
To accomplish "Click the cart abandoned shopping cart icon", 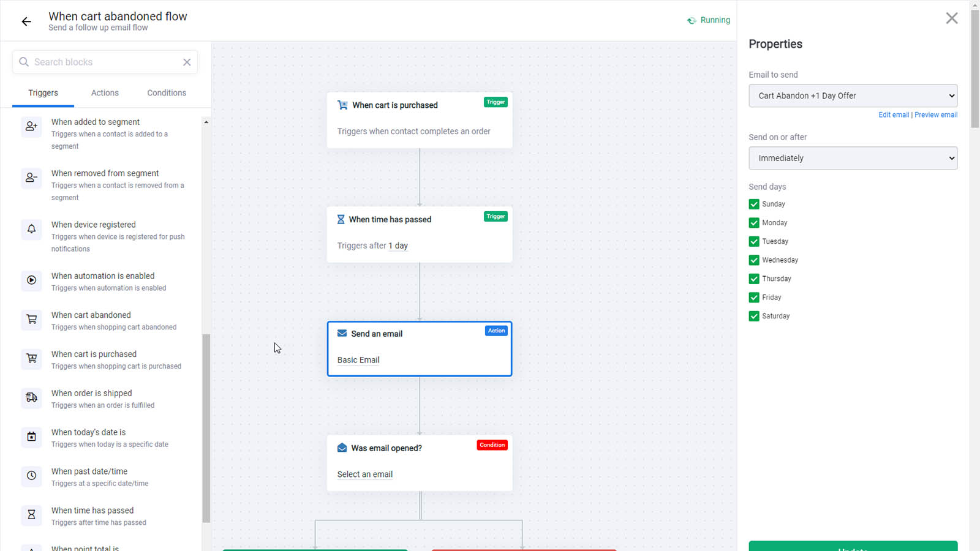I will point(31,320).
